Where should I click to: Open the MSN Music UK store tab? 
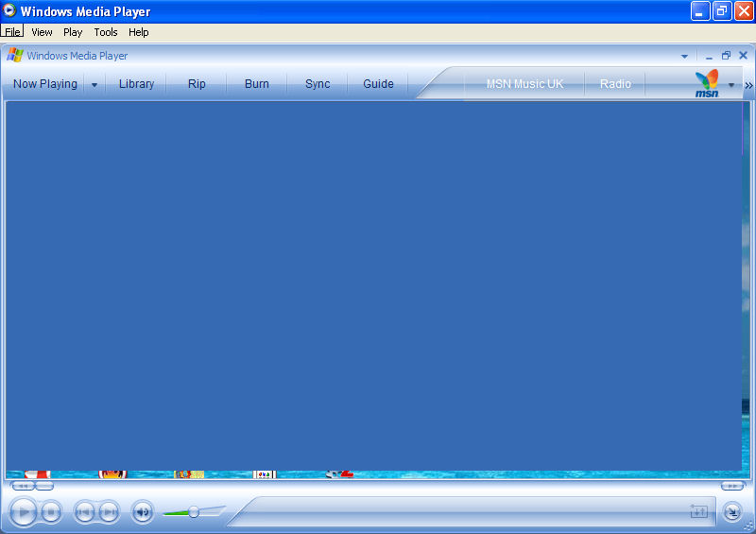point(524,84)
